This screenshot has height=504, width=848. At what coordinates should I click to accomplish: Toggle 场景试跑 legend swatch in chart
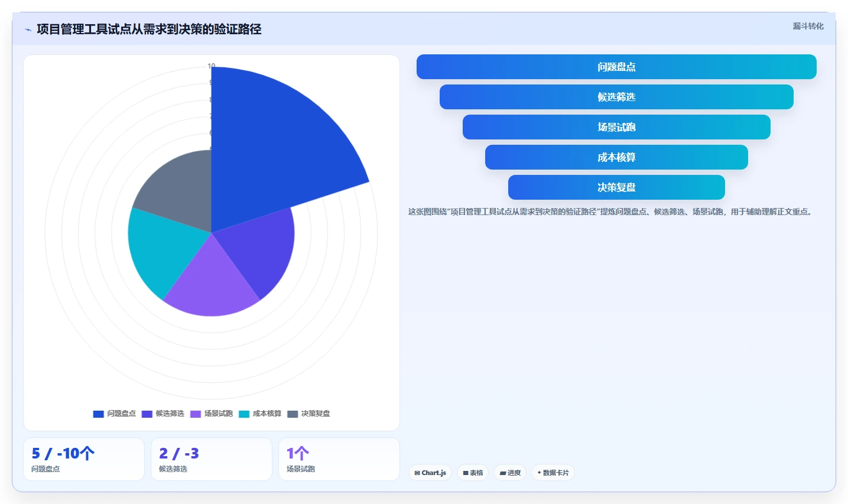(x=196, y=414)
